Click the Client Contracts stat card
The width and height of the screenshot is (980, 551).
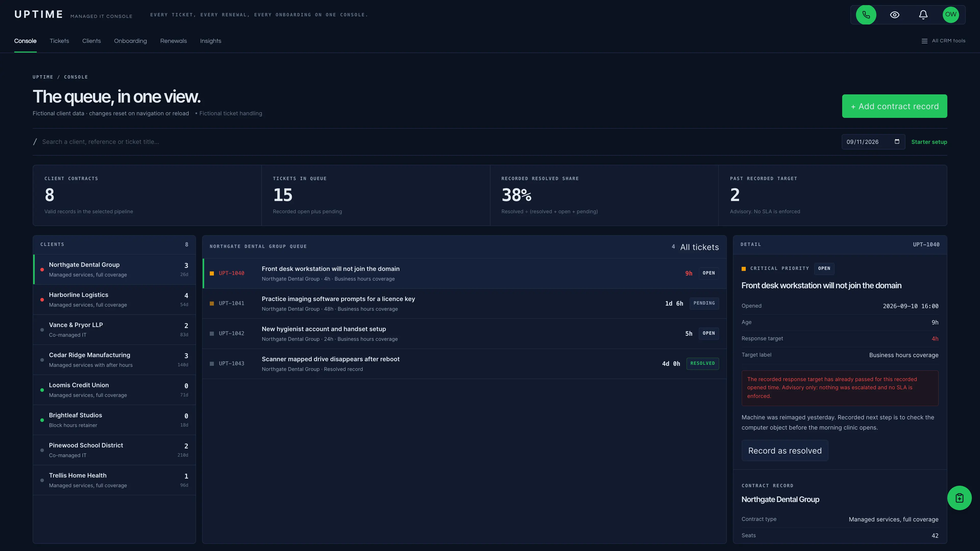pos(147,195)
